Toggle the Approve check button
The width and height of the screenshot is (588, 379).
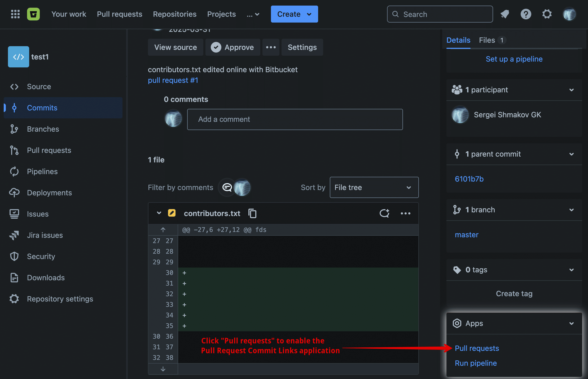coord(232,47)
